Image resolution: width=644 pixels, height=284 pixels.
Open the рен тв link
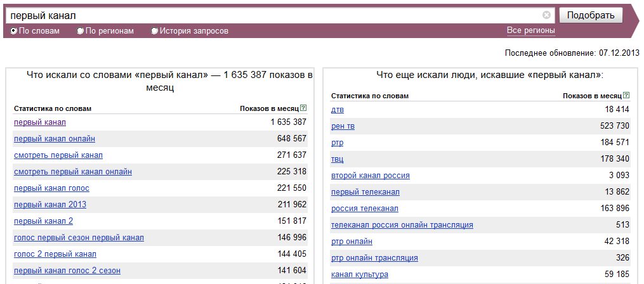click(343, 126)
